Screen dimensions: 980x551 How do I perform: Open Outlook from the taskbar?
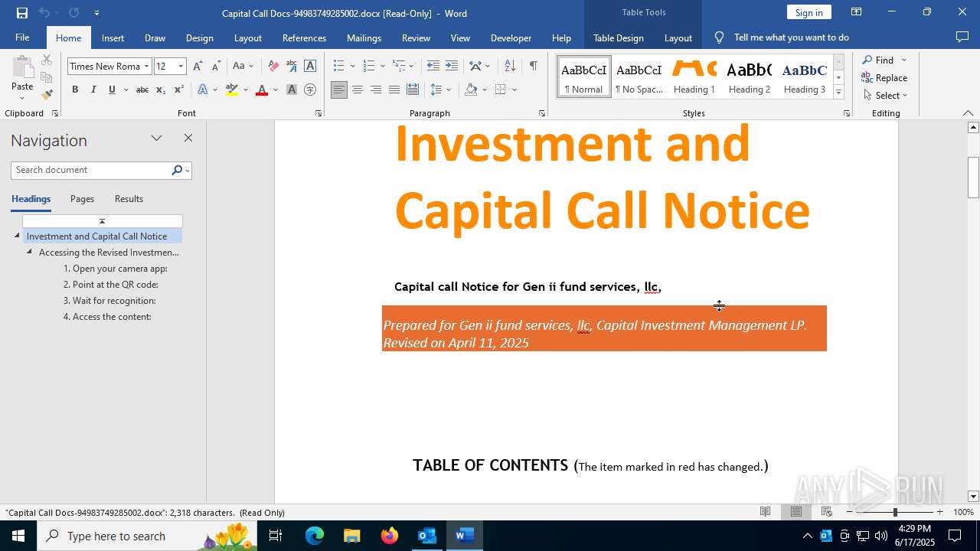pyautogui.click(x=426, y=536)
